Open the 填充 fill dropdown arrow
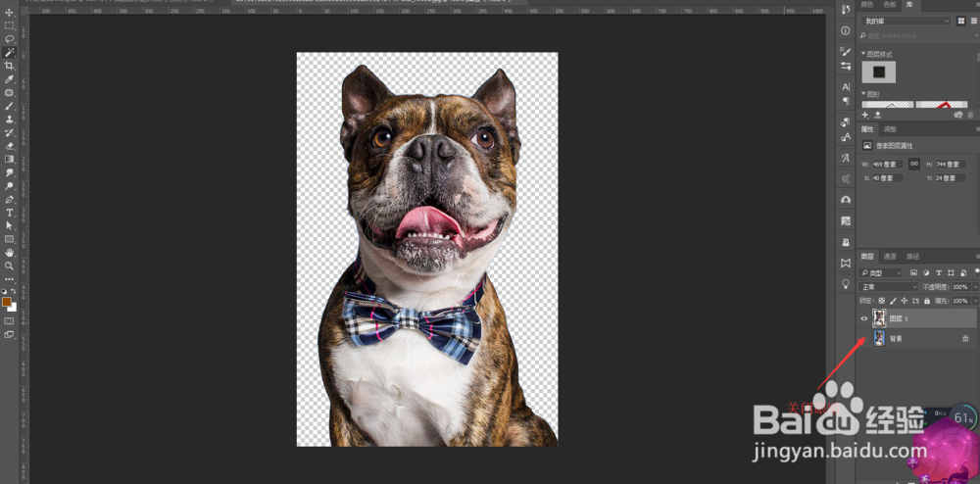 975,301
